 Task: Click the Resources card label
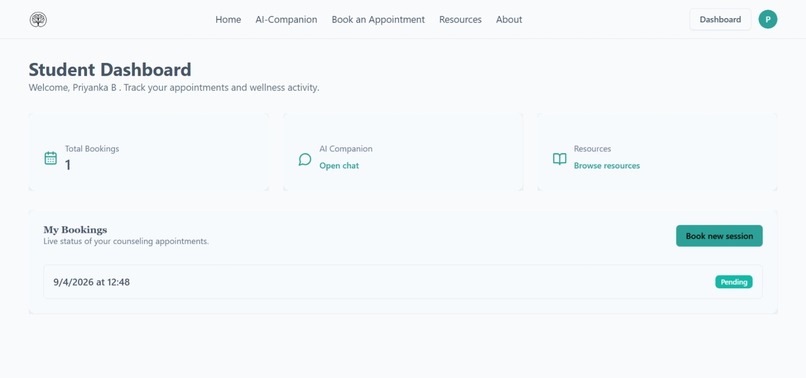tap(592, 149)
